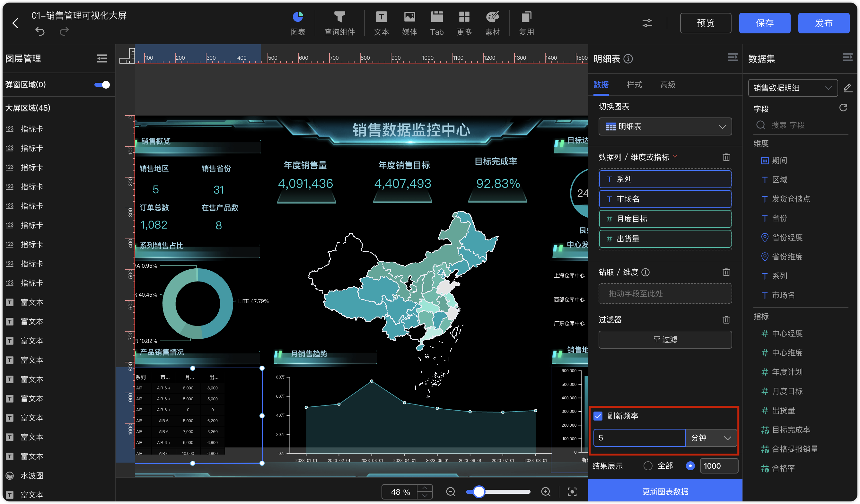Open the 图表 chart component menu
The width and height of the screenshot is (860, 504).
click(x=298, y=23)
